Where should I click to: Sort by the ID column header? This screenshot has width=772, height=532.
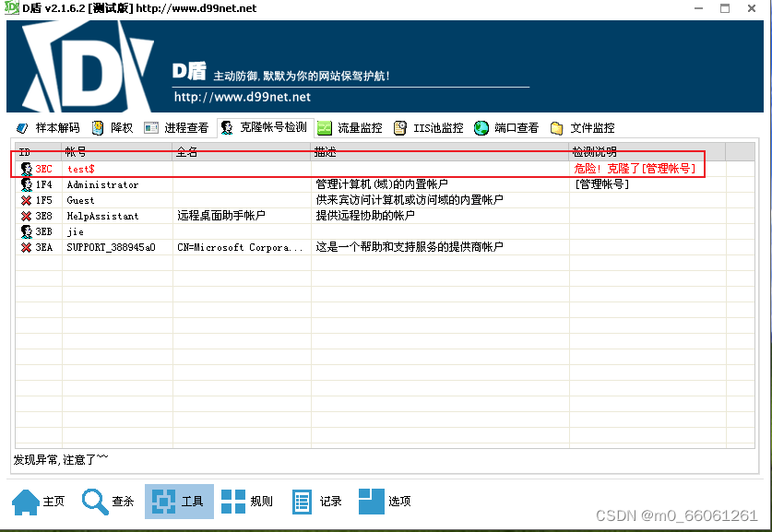[x=39, y=152]
